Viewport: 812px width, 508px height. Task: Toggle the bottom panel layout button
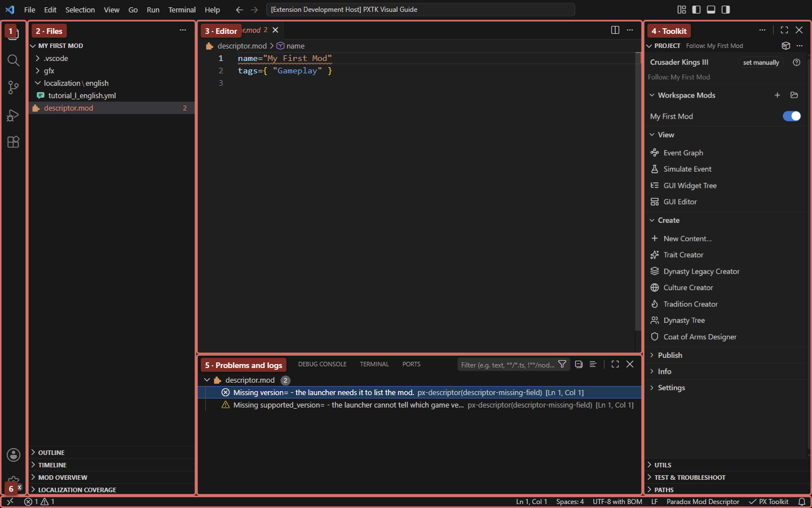(711, 10)
